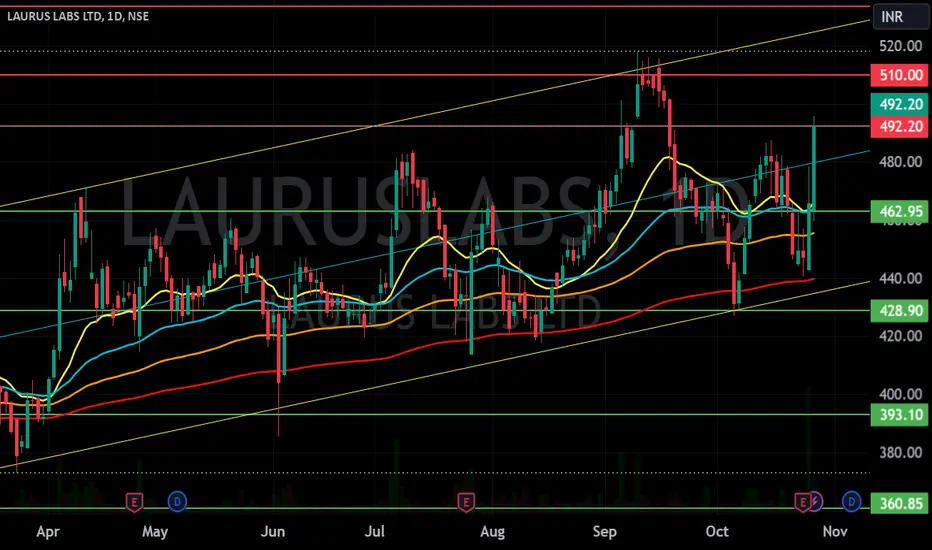Image resolution: width=932 pixels, height=550 pixels.
Task: Click the Apr label on time axis
Action: [48, 532]
